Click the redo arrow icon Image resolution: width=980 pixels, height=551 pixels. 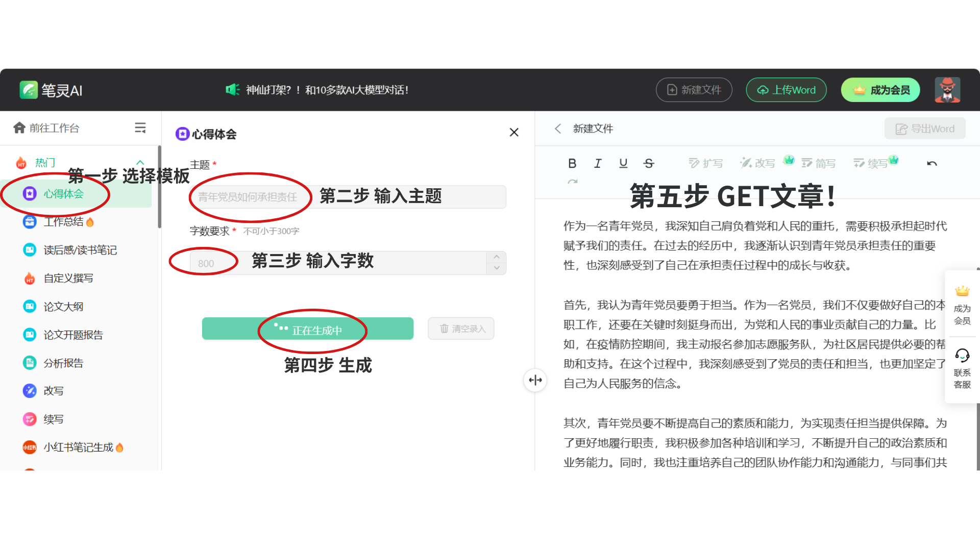[573, 182]
